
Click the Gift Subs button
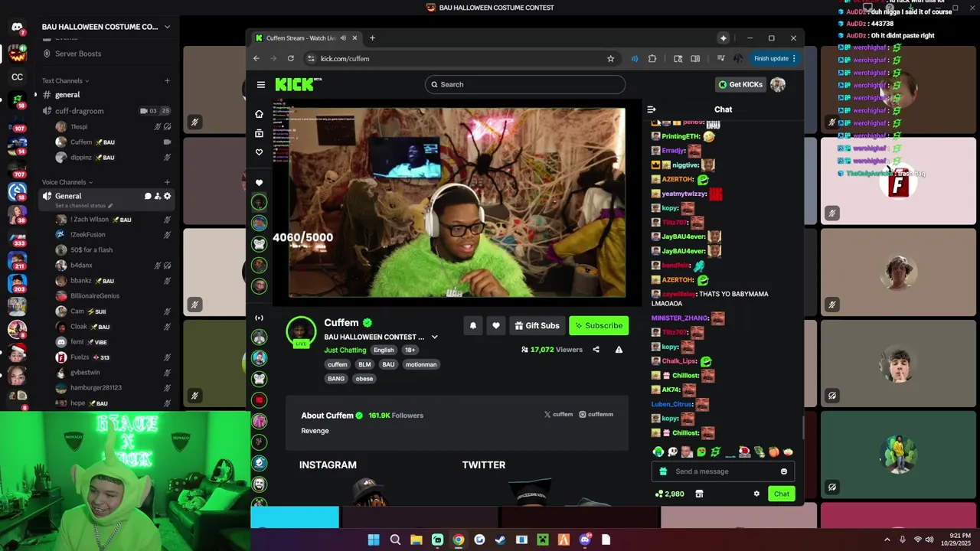click(537, 325)
